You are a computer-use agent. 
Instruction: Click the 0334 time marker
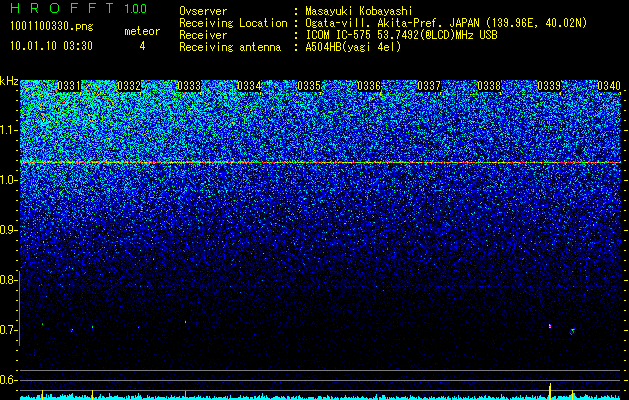[x=249, y=86]
